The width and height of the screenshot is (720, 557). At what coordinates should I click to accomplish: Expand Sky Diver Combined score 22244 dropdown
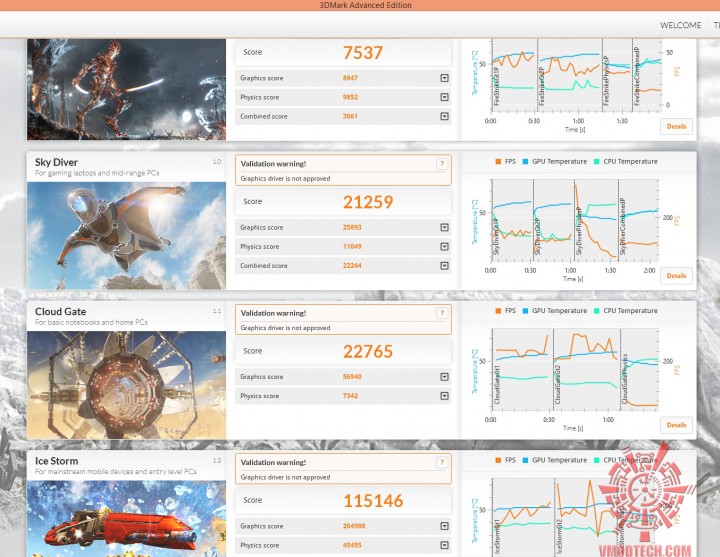(444, 265)
